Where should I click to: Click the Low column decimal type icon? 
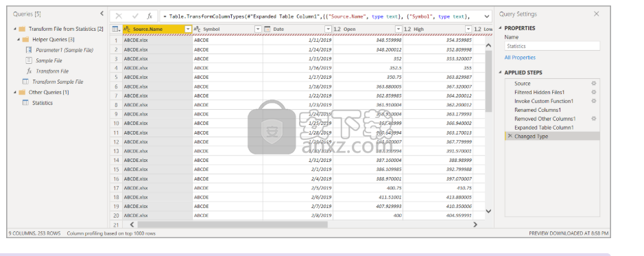tap(477, 30)
